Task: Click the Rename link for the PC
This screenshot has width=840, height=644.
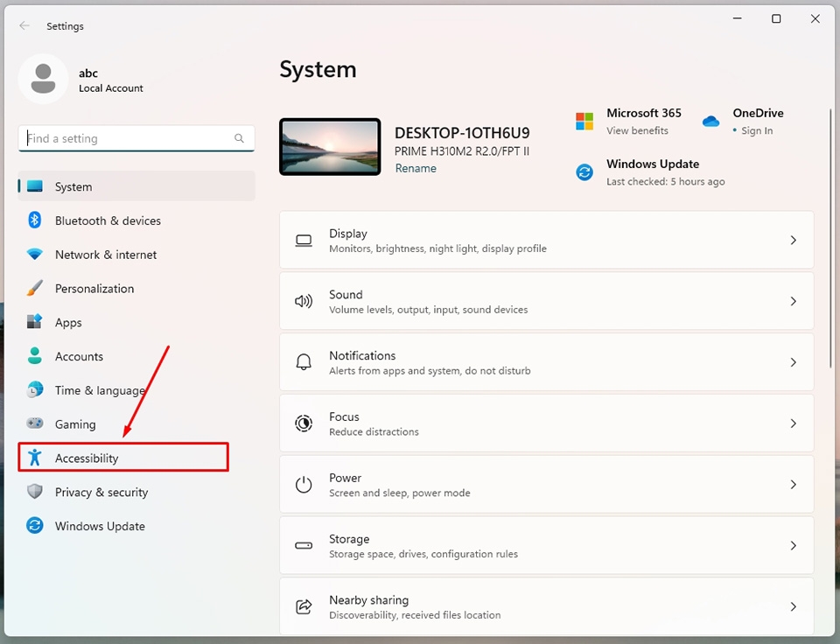Action: pos(416,168)
